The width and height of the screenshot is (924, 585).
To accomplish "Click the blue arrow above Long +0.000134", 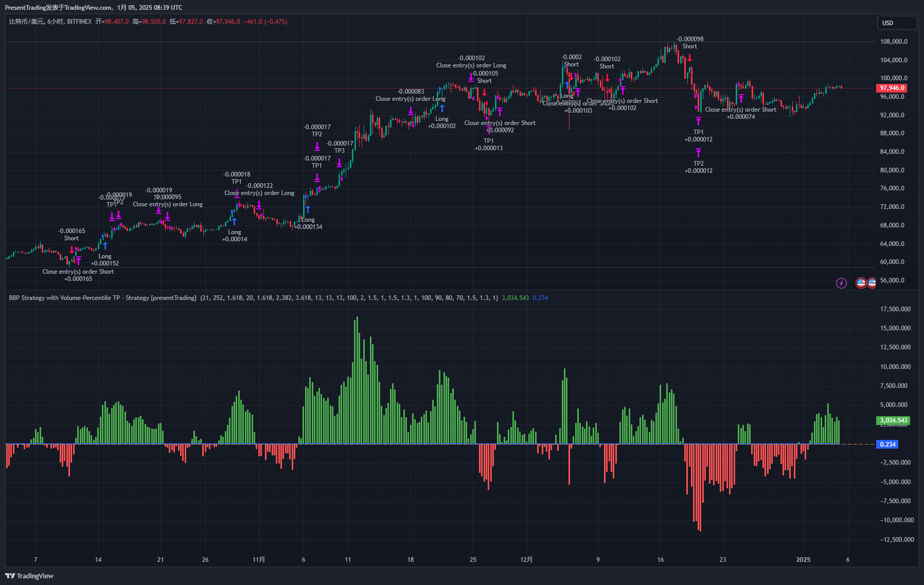I will pyautogui.click(x=308, y=209).
